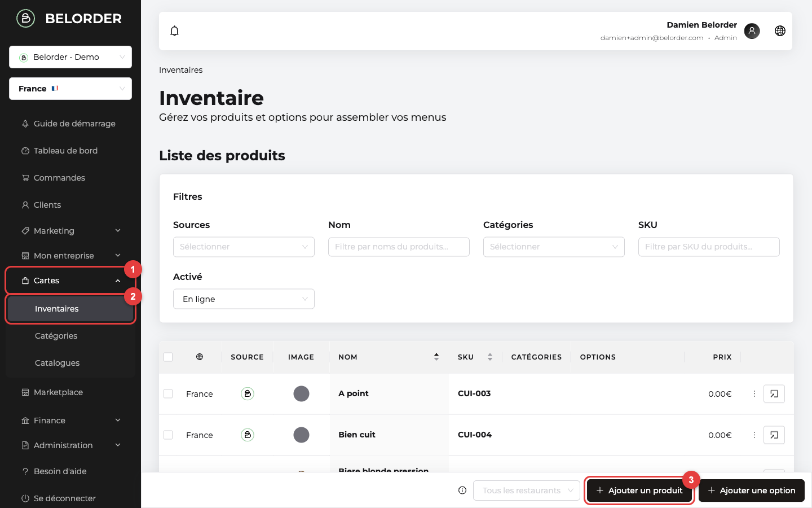This screenshot has width=812, height=508.
Task: Select Inventaires in the sidebar
Action: [70, 309]
